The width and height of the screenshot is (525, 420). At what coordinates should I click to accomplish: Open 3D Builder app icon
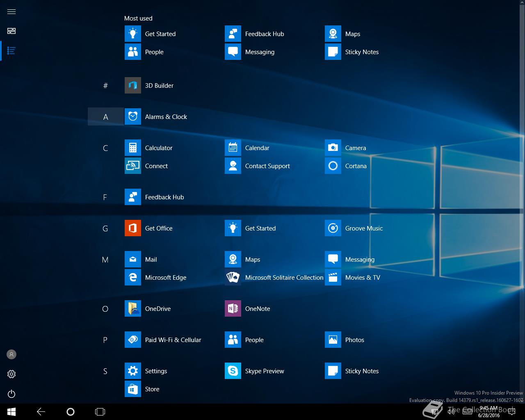(x=132, y=85)
